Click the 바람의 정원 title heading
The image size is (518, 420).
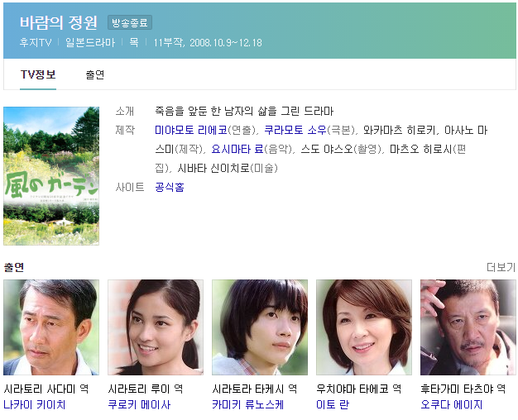[x=59, y=22]
